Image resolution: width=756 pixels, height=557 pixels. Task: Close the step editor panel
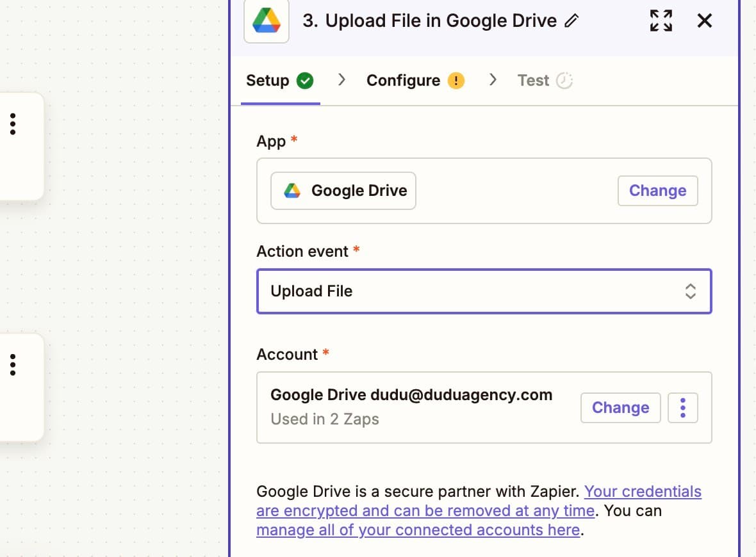[x=704, y=20]
